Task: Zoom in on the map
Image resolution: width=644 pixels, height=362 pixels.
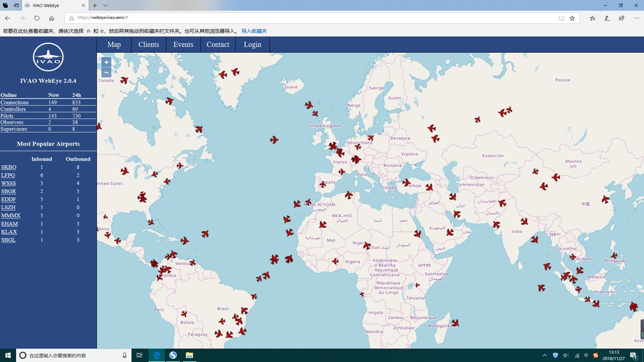Action: pos(106,62)
